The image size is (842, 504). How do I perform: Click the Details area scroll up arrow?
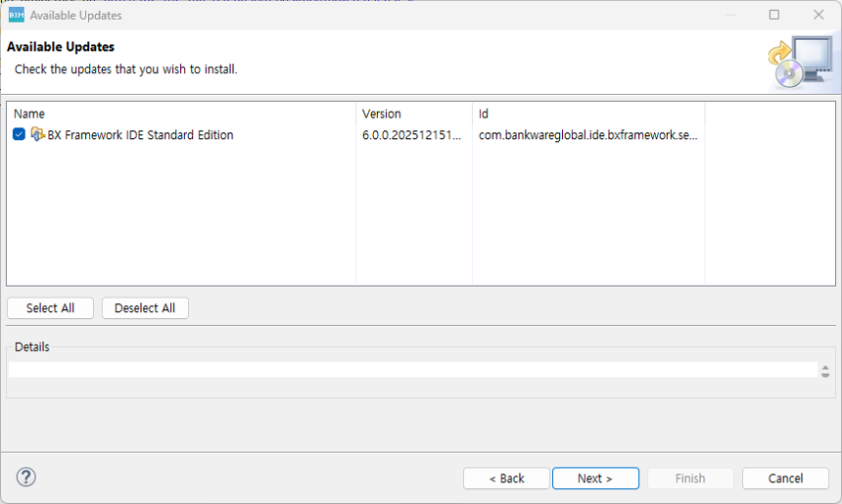coord(825,367)
